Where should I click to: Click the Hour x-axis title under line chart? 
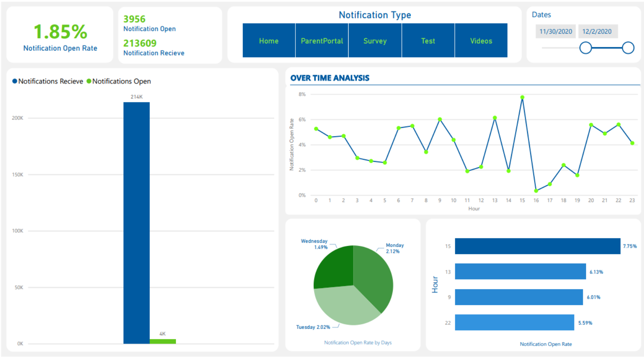474,209
